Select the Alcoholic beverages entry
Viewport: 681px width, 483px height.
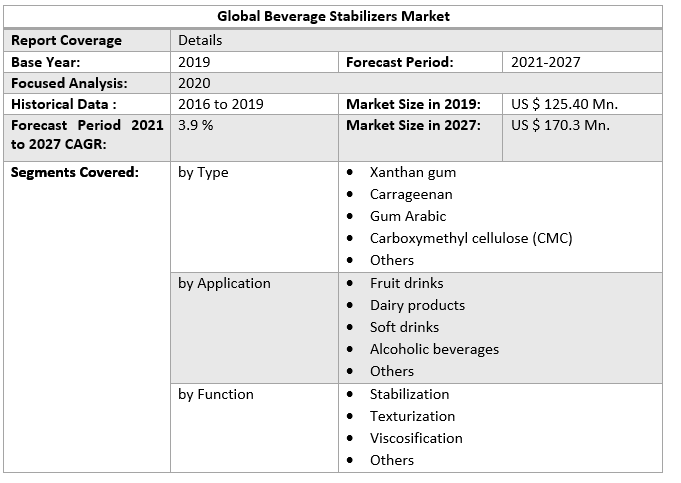(434, 349)
